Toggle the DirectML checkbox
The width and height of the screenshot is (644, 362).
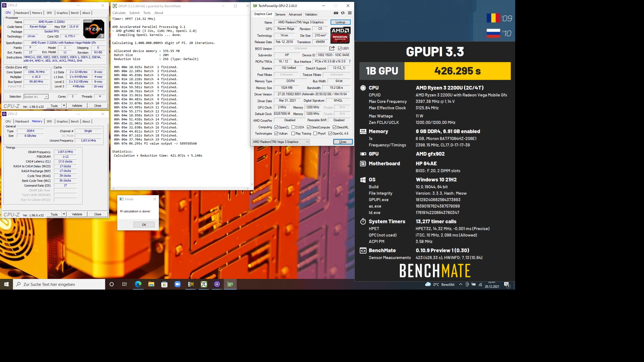click(x=334, y=127)
